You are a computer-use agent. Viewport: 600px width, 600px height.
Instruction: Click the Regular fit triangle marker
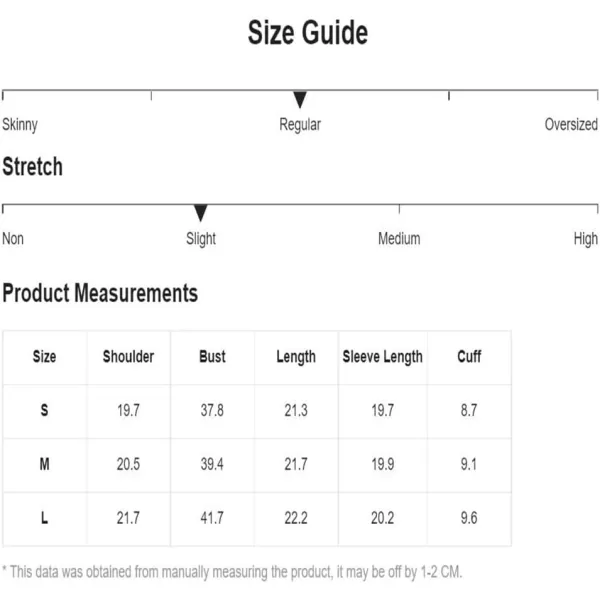pyautogui.click(x=300, y=99)
